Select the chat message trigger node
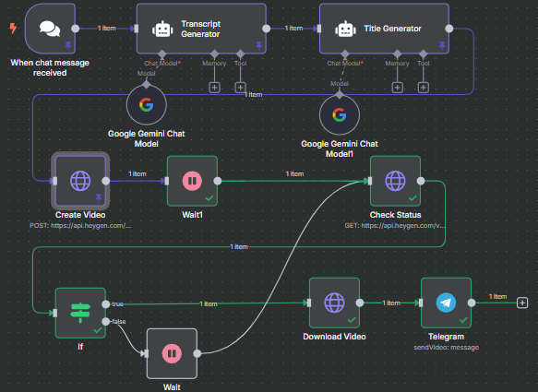The width and height of the screenshot is (538, 392). [50, 29]
